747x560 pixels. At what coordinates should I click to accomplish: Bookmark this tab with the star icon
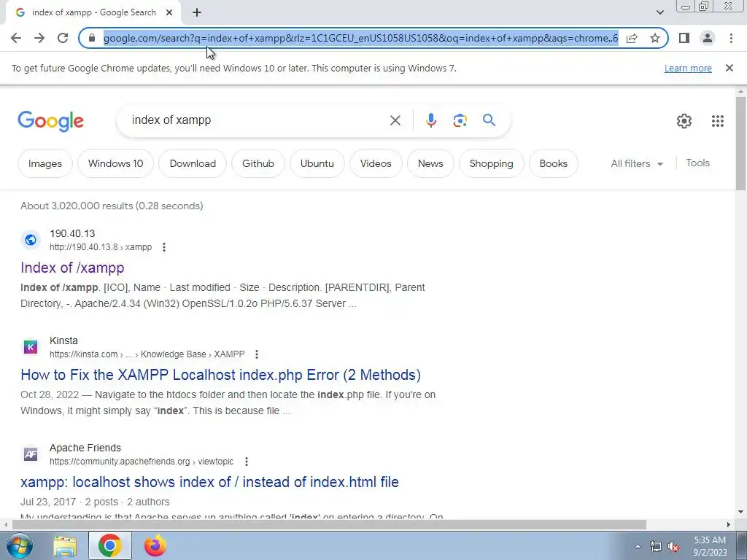[x=655, y=38]
